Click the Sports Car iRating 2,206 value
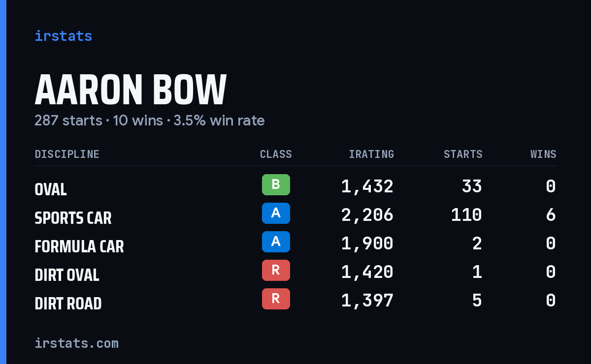Image resolution: width=591 pixels, height=364 pixels. point(367,215)
